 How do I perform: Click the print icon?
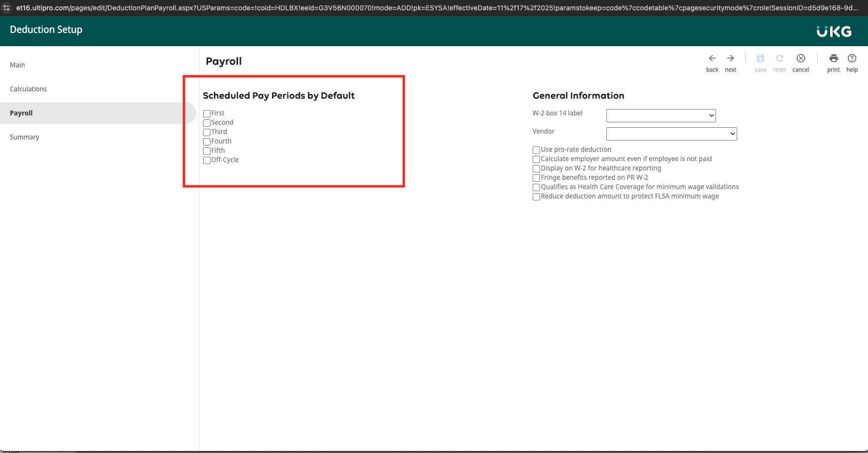(x=834, y=58)
